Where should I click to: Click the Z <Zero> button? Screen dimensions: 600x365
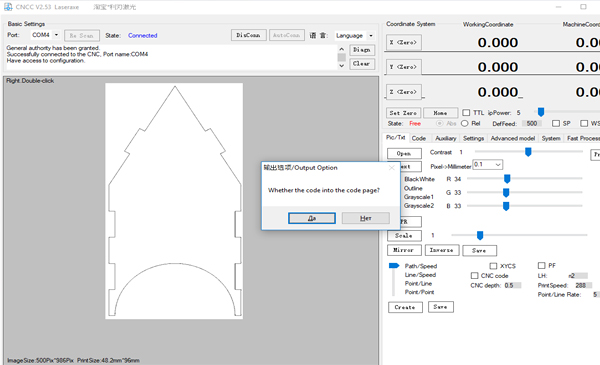(x=403, y=92)
